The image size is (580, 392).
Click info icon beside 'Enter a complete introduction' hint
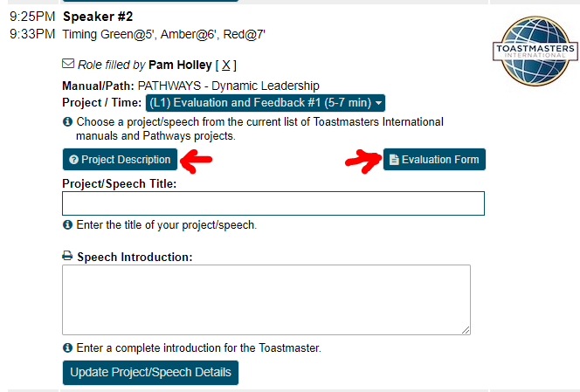pyautogui.click(x=68, y=347)
